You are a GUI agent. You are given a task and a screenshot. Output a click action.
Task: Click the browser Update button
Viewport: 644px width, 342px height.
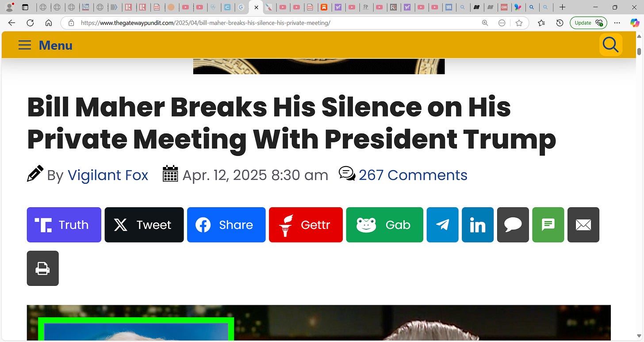click(x=588, y=23)
